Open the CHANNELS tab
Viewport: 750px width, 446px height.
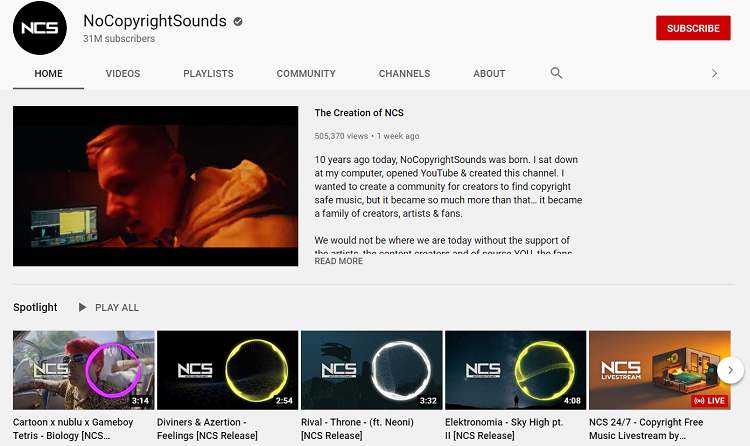point(404,74)
